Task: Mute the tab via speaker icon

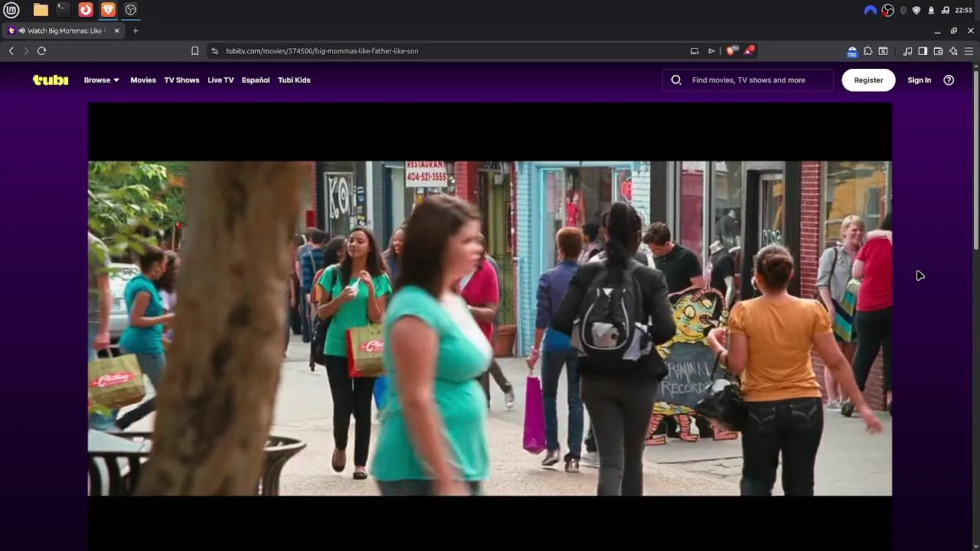Action: (21, 31)
